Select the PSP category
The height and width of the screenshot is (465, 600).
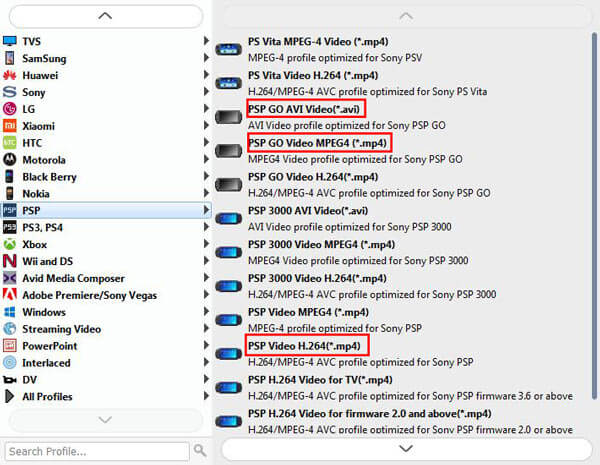click(106, 210)
